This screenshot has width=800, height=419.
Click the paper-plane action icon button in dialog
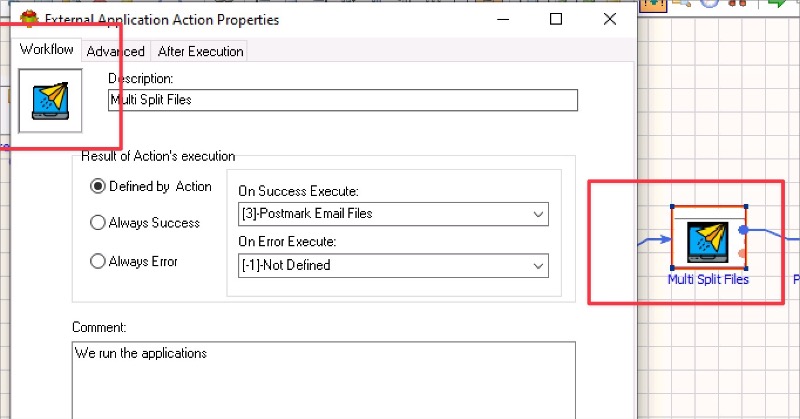(50, 101)
